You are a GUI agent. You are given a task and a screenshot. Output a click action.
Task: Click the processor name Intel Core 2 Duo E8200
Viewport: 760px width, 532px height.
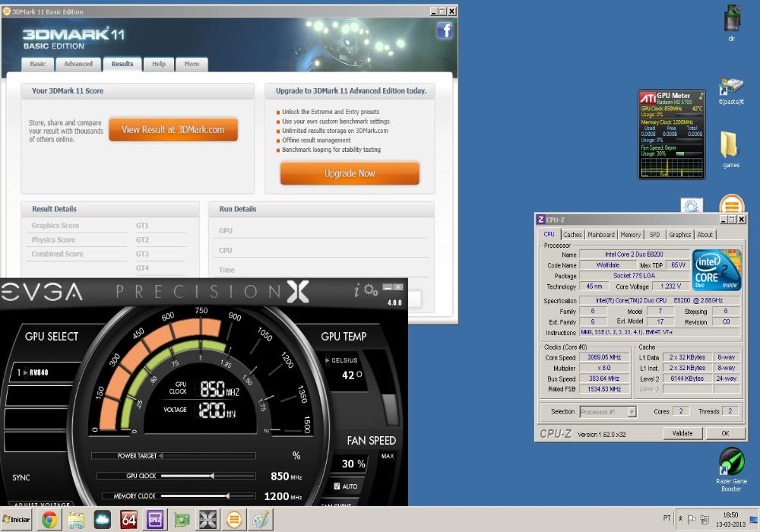tap(634, 254)
